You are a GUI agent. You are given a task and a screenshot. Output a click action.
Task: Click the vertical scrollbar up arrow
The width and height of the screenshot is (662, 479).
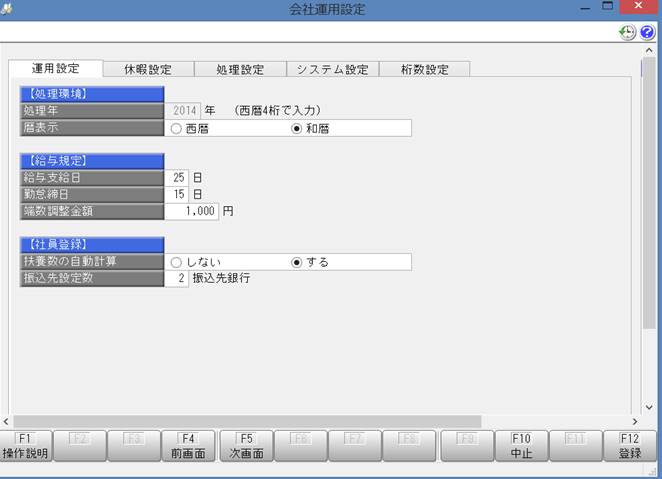point(649,50)
